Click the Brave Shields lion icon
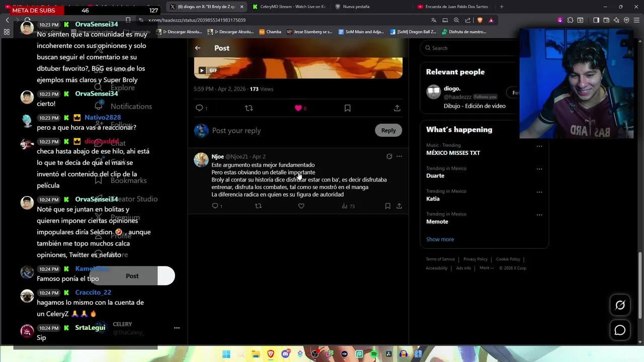 point(479,20)
